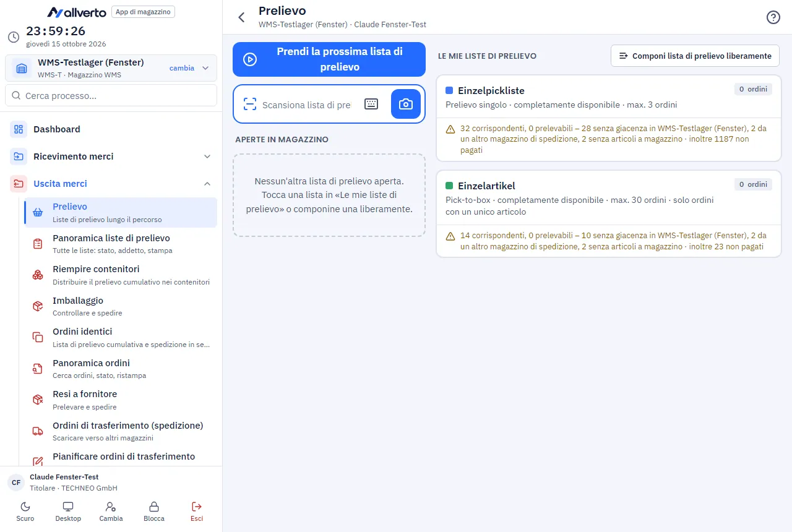792x532 pixels.
Task: Focus the Cerca processo search field
Action: (x=111, y=96)
